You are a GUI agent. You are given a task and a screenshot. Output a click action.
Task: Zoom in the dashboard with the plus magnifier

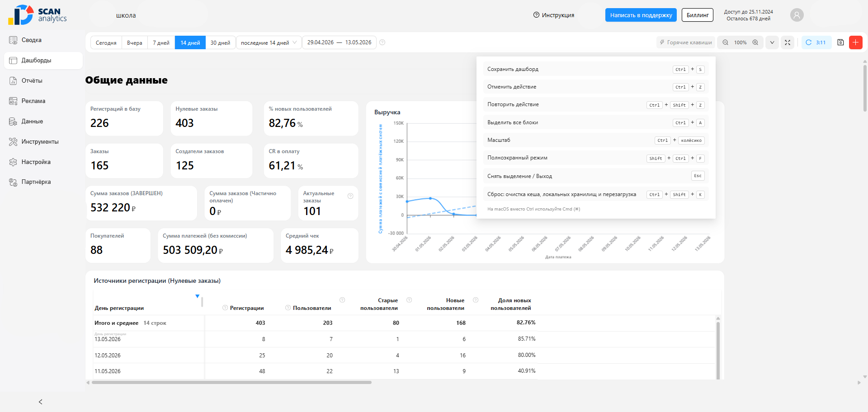[755, 42]
